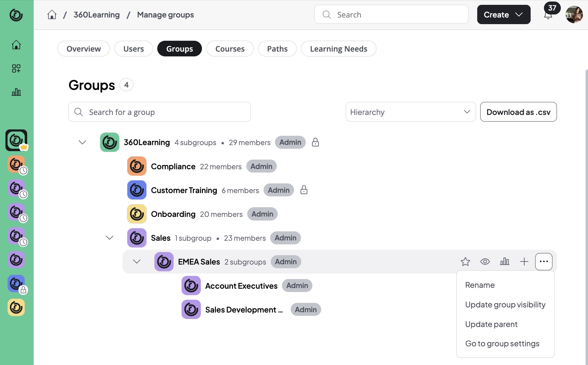Click the Manage groups breadcrumb
The width and height of the screenshot is (588, 365).
point(165,15)
